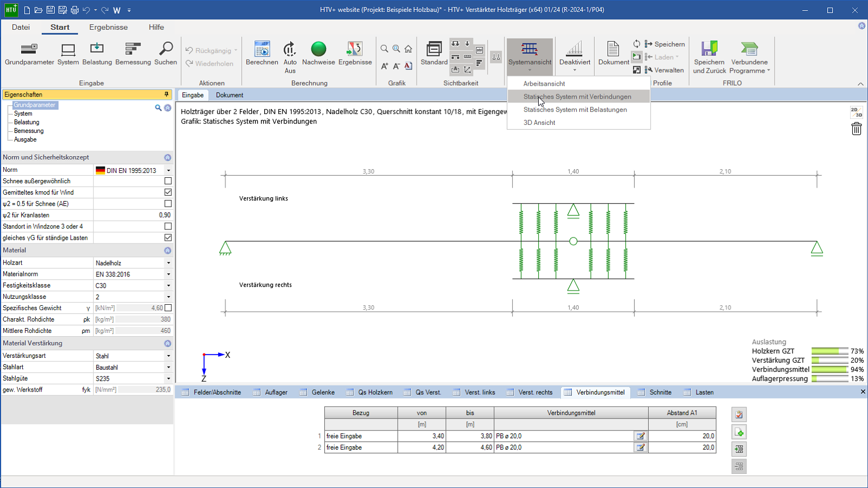The width and height of the screenshot is (868, 488).
Task: Open the Stahlgüte dropdown
Action: point(169,378)
